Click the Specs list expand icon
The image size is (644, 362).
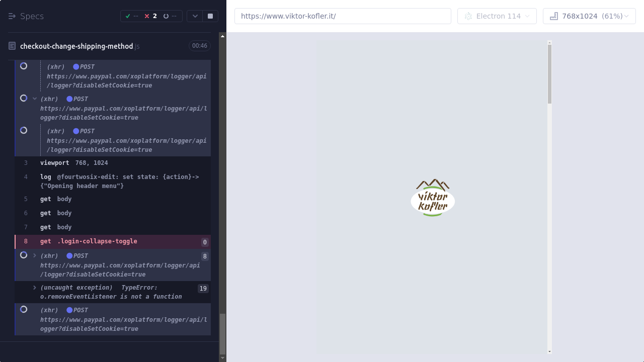pos(12,16)
